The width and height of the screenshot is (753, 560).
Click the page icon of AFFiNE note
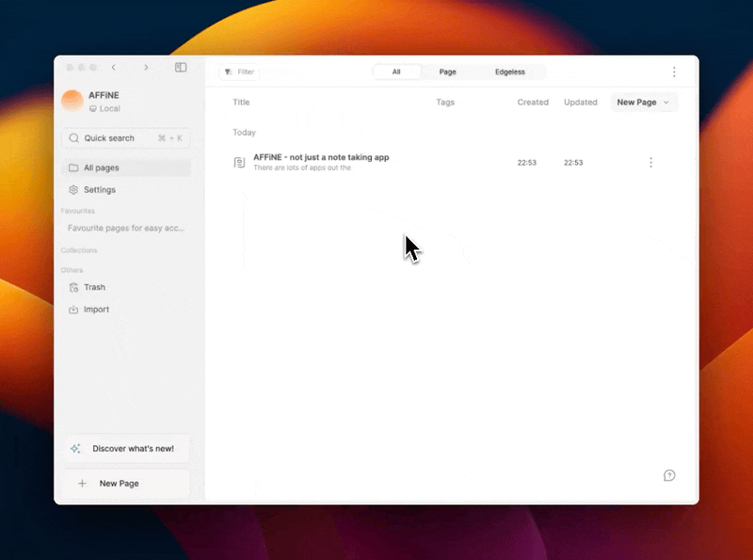coord(239,162)
